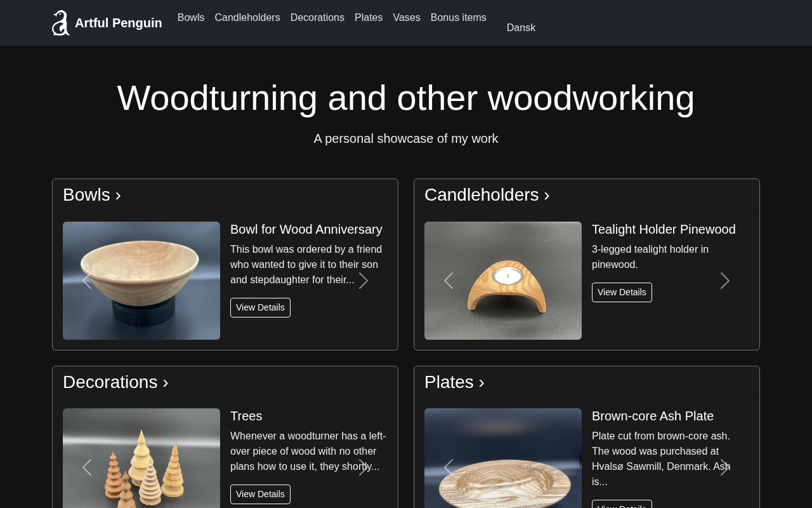Click the 'Brown-core Ash Plate' title

pos(653,416)
